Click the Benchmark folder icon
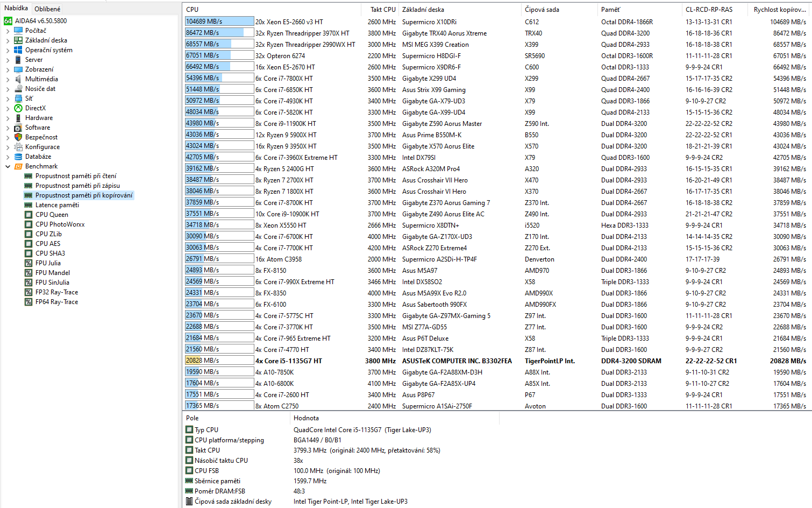This screenshot has height=508, width=812. 18,166
